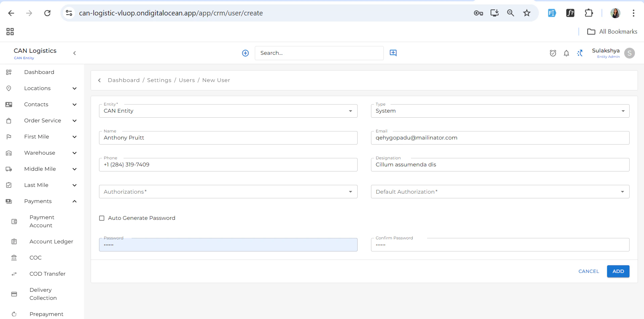Click the First Mile flag icon

click(x=9, y=137)
